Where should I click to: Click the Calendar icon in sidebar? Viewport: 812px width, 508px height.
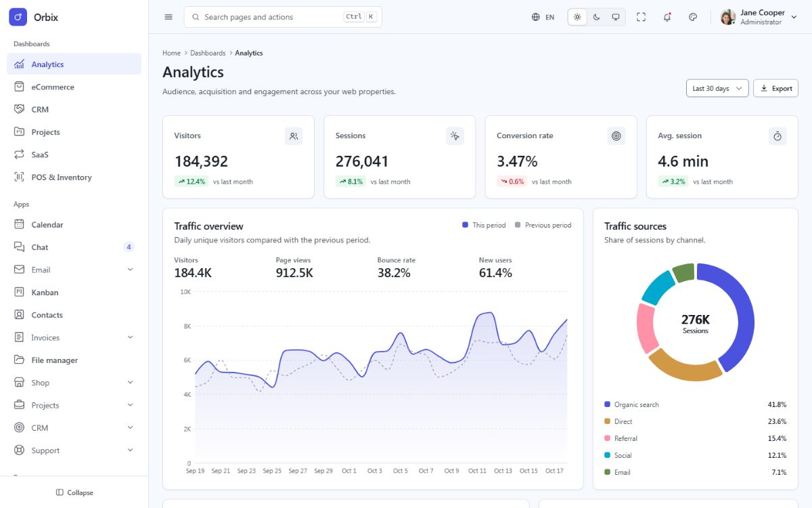[x=19, y=224]
